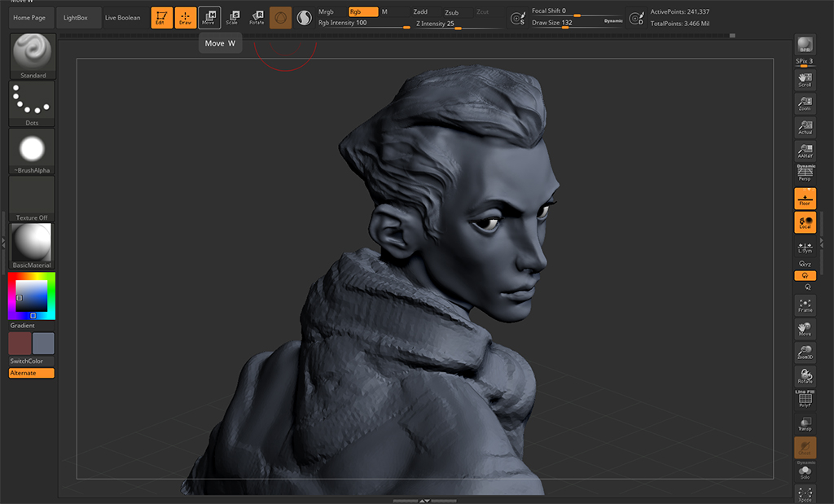This screenshot has width=834, height=504.
Task: Select the Rotate transform tool in the top bar
Action: [x=257, y=18]
